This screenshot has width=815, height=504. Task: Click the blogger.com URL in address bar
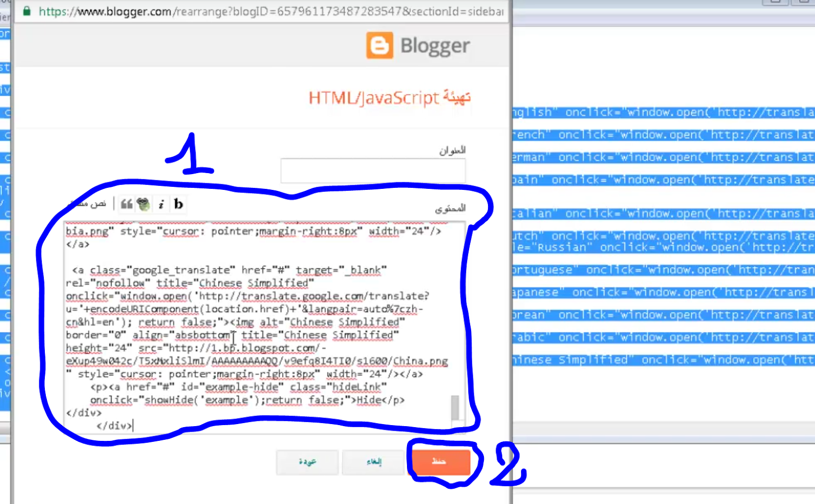271,11
